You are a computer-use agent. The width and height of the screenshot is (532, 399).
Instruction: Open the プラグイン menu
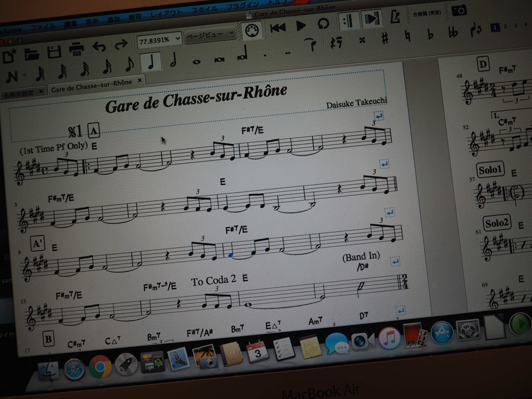tap(242, 5)
